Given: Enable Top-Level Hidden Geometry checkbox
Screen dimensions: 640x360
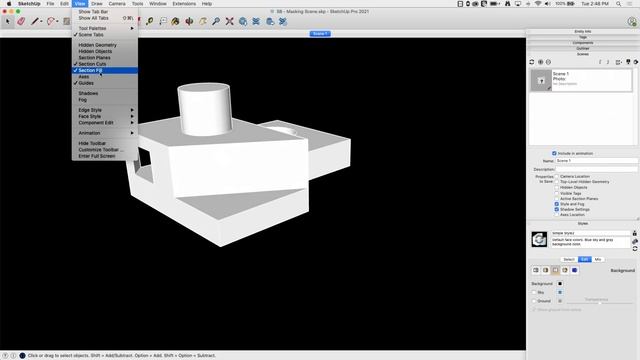Looking at the screenshot, I should [x=556, y=182].
